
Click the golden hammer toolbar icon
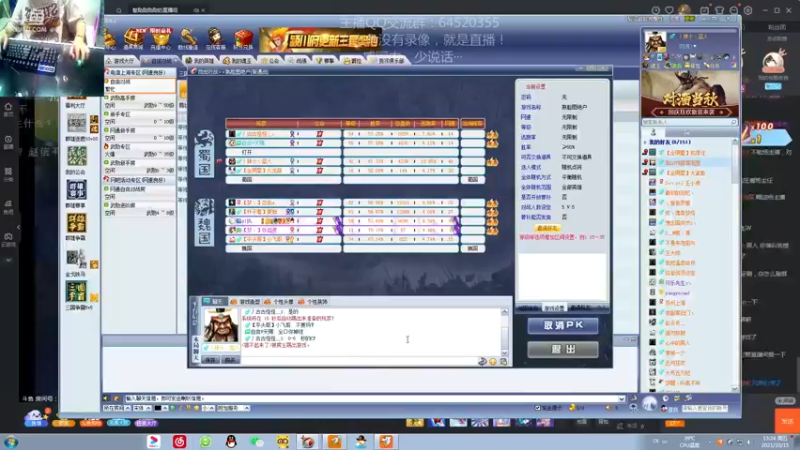coord(188,39)
